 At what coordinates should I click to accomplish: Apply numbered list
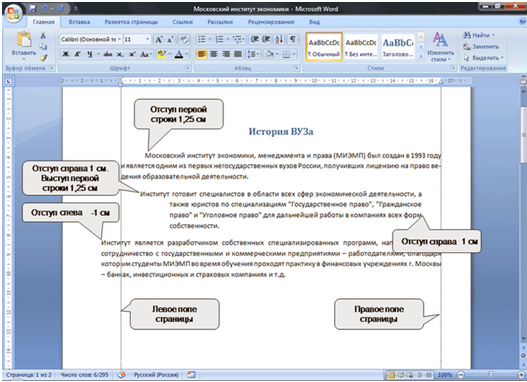click(219, 40)
